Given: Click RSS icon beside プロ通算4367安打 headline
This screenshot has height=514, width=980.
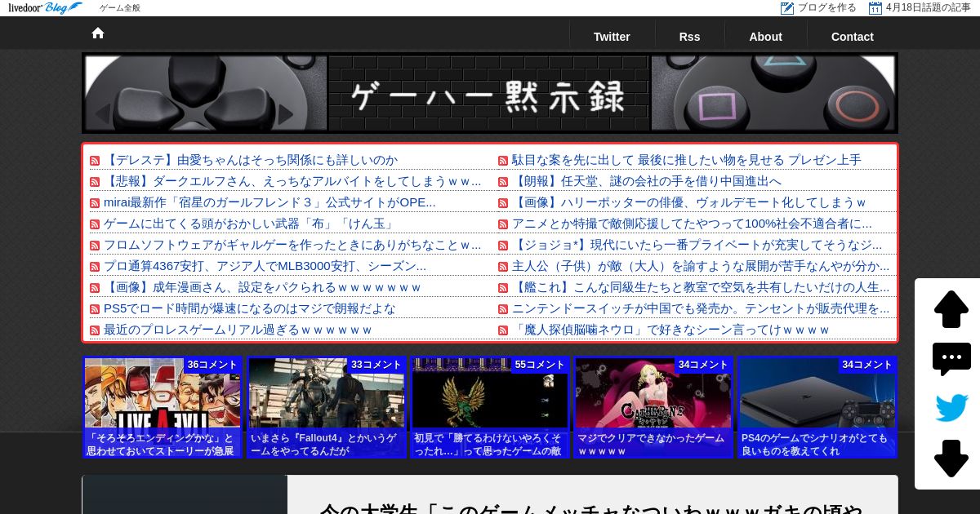Looking at the screenshot, I should (x=95, y=267).
